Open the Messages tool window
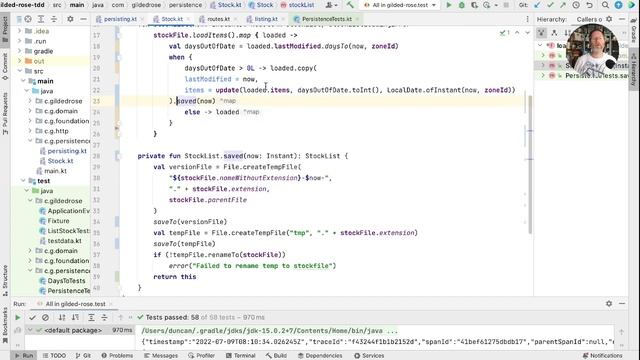The width and height of the screenshot is (640, 360). tap(161, 356)
